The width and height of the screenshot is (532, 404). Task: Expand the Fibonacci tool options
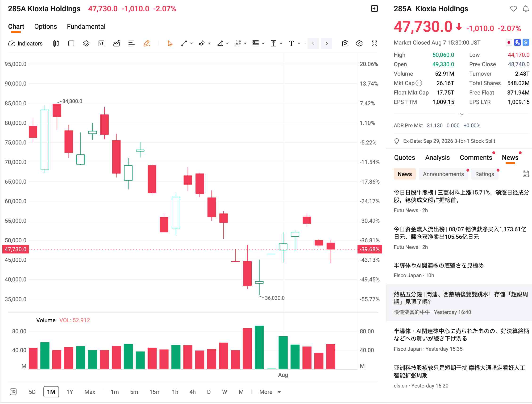[263, 44]
